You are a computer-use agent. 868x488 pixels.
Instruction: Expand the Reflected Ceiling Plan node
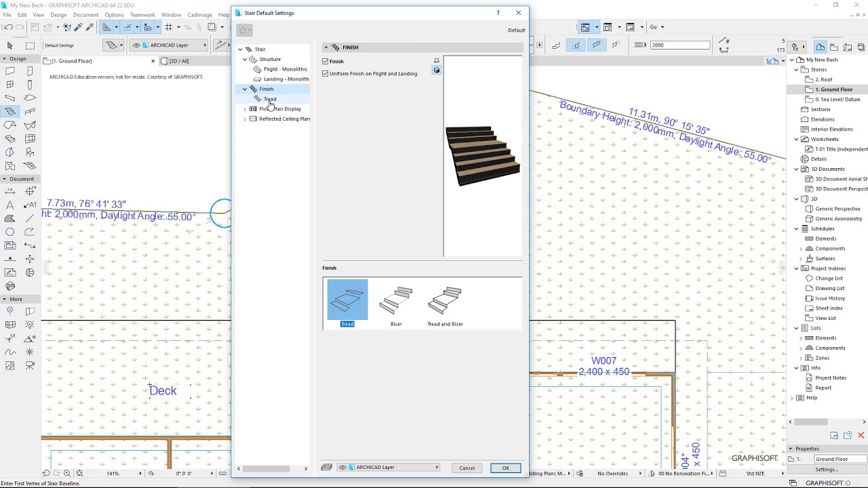pos(245,119)
